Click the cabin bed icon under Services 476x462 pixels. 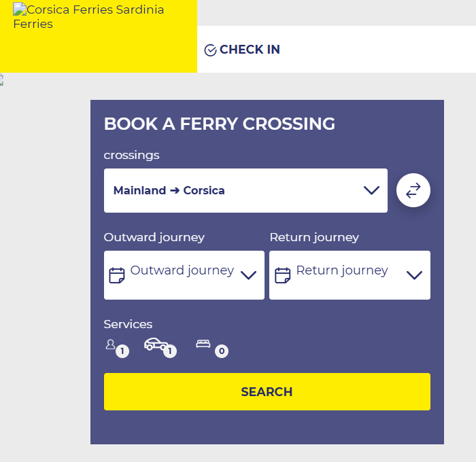click(203, 344)
